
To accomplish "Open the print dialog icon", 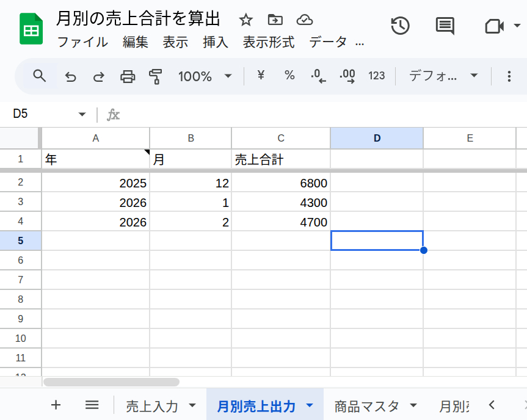I will click(126, 76).
